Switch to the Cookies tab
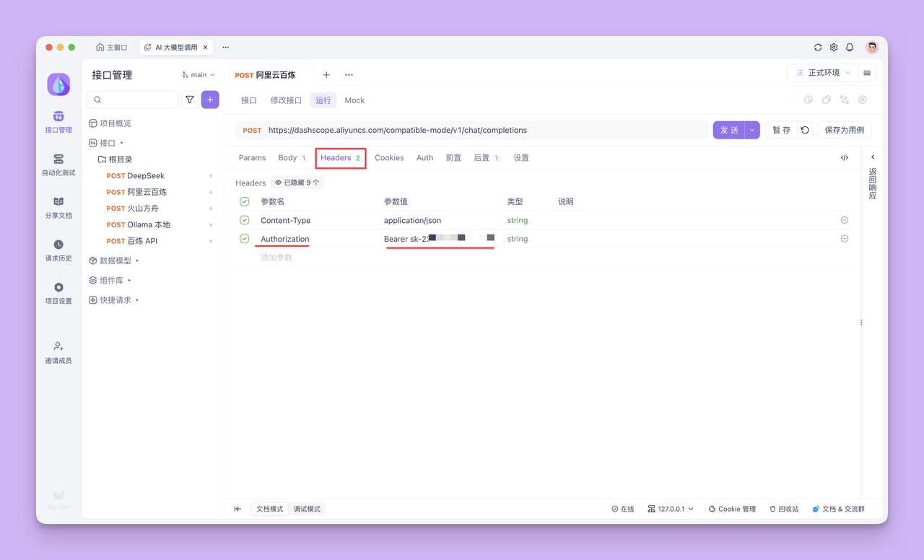924x560 pixels. pyautogui.click(x=389, y=157)
